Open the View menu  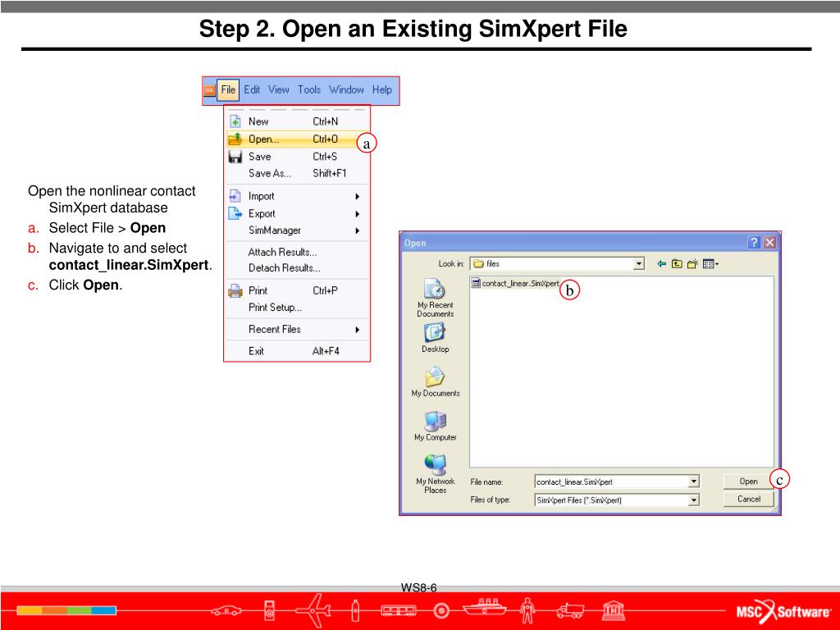click(x=279, y=90)
